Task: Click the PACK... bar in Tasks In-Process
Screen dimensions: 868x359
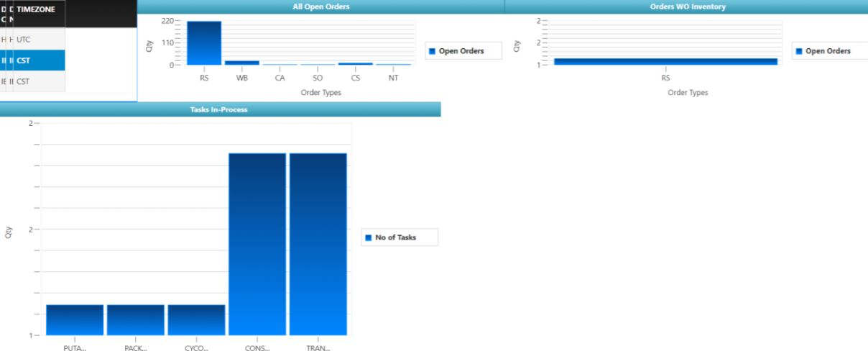Action: click(x=136, y=320)
